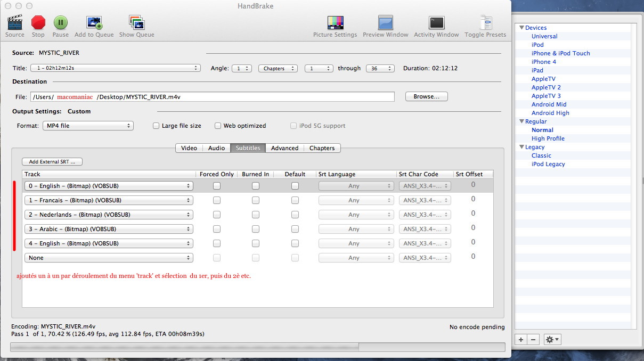
Task: Add the job to the queue
Action: click(94, 26)
